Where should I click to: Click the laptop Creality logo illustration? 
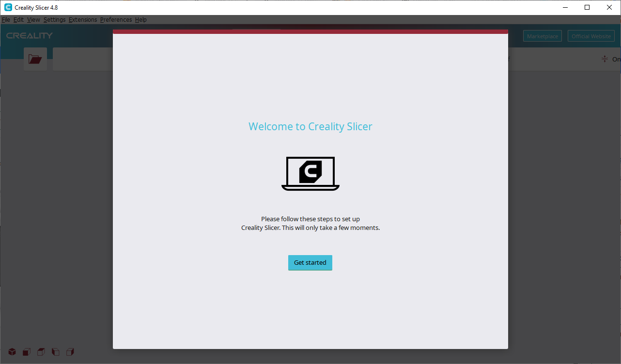pos(310,174)
